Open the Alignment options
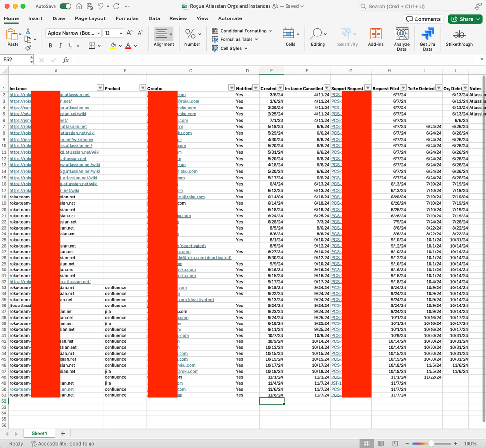Viewport: 486px width, 448px height. [163, 37]
